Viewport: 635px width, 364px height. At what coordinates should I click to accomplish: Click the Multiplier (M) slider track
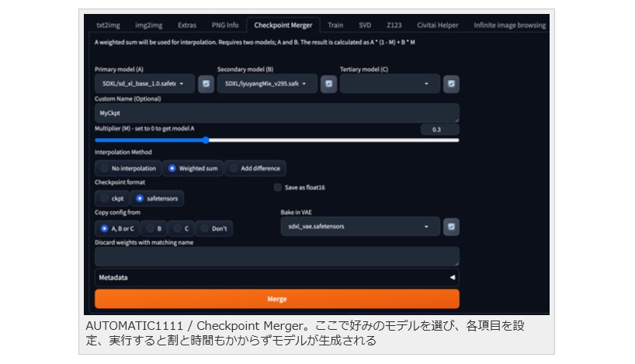(x=311, y=140)
